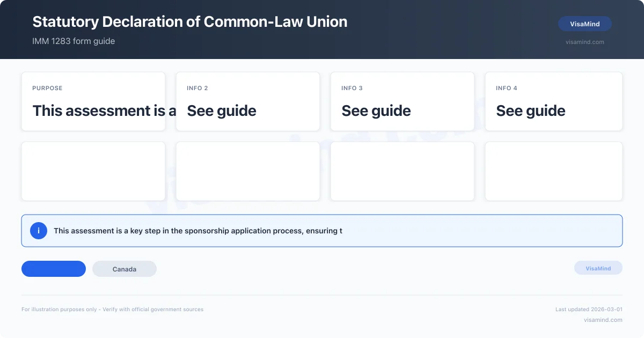Select the blank card beneath INFO 3
The image size is (644, 338).
(402, 171)
